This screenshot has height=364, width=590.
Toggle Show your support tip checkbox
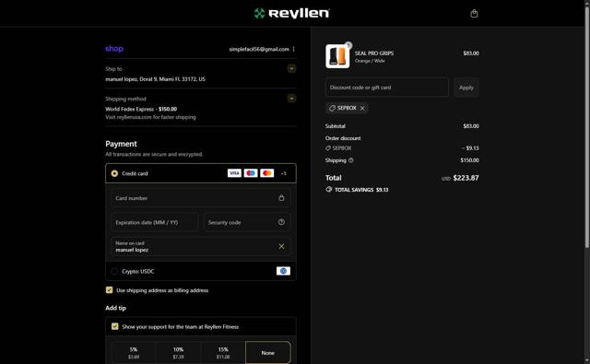tap(114, 326)
